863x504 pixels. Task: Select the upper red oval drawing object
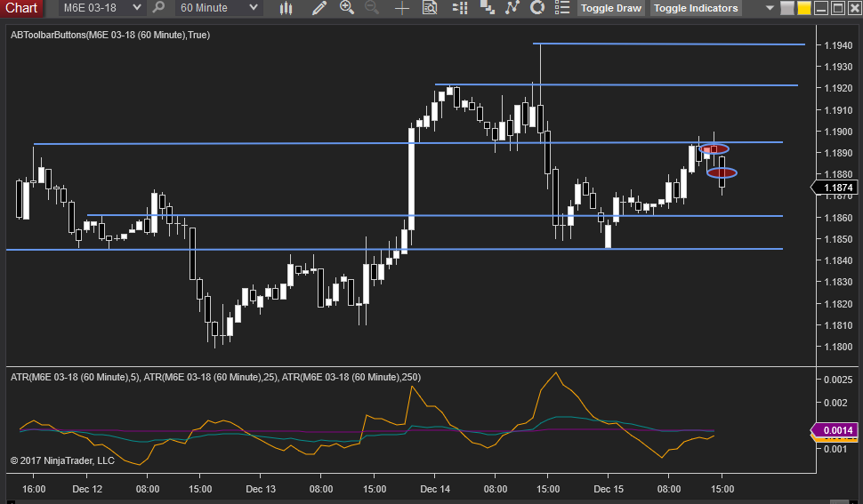tap(714, 149)
